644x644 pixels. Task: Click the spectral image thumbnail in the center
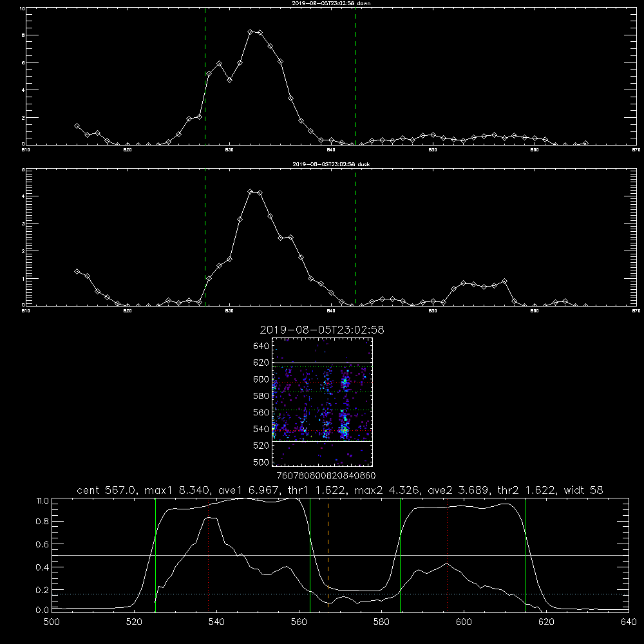coord(323,402)
